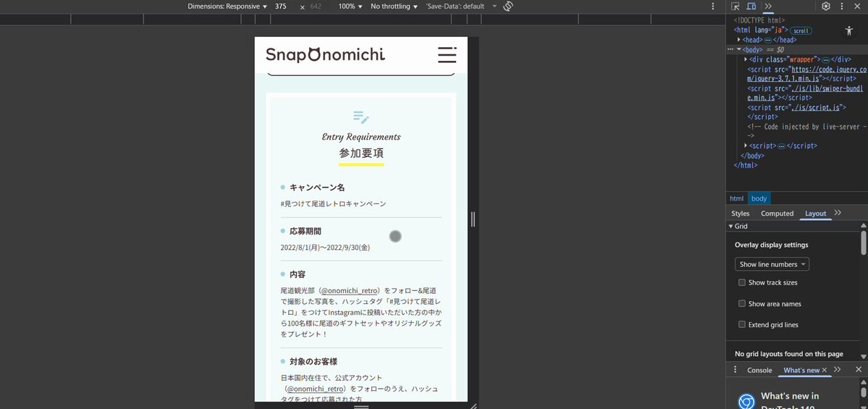Image resolution: width=868 pixels, height=409 pixels.
Task: Open the drawer three-dot menu beside Console
Action: point(735,370)
